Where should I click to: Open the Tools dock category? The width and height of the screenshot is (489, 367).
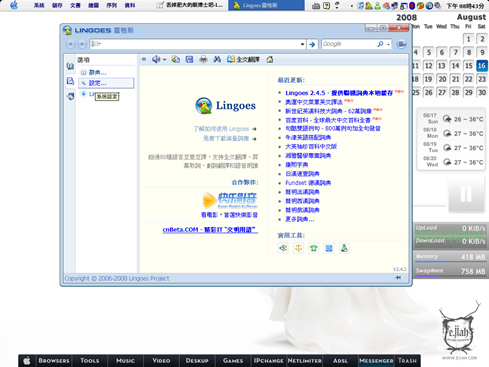click(x=90, y=361)
